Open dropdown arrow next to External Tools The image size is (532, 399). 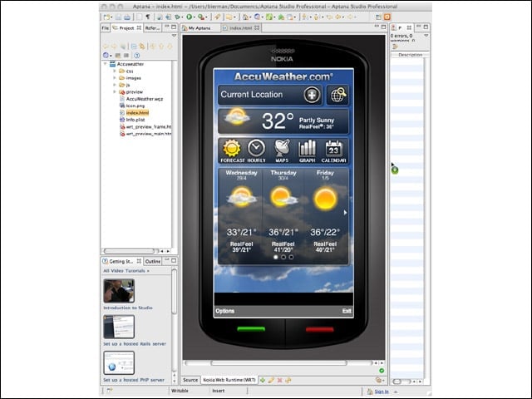click(206, 17)
